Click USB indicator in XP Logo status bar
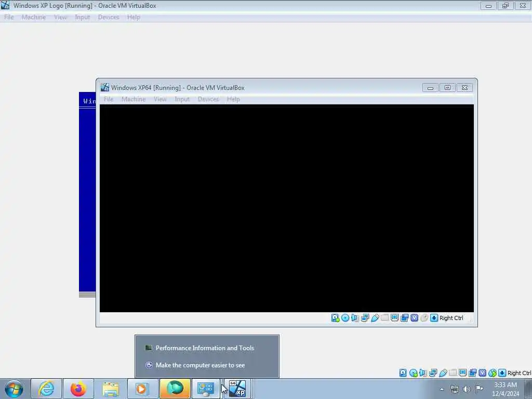 pos(443,373)
